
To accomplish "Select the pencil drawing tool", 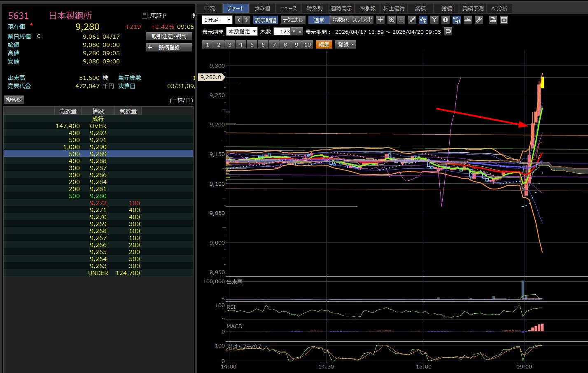I will [x=412, y=20].
